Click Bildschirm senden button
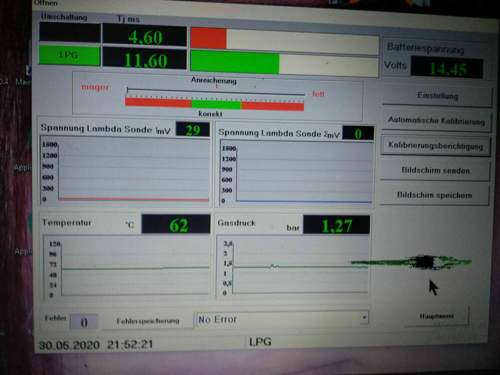The image size is (500, 375). (x=435, y=170)
